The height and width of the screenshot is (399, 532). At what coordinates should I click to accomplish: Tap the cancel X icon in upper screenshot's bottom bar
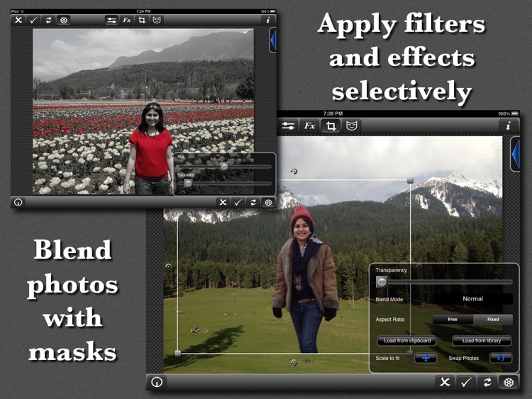(223, 203)
